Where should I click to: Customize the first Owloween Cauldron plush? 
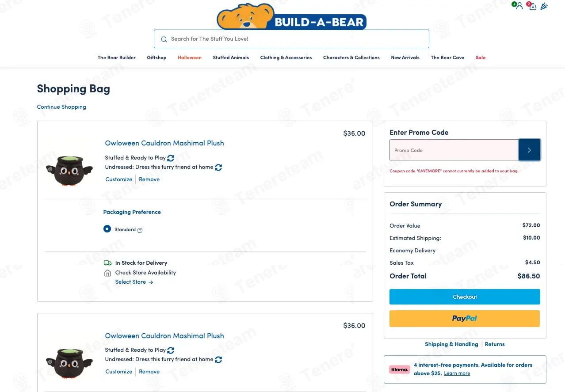point(119,179)
